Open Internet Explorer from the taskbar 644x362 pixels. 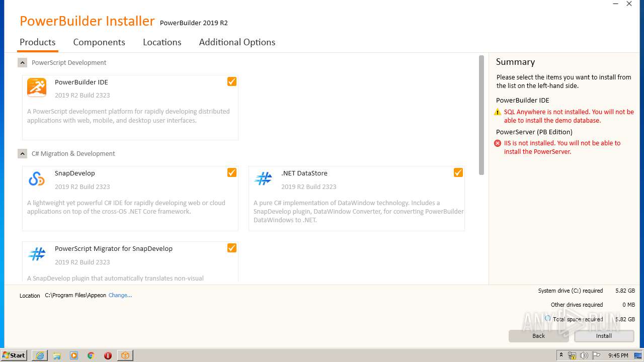[x=40, y=355]
